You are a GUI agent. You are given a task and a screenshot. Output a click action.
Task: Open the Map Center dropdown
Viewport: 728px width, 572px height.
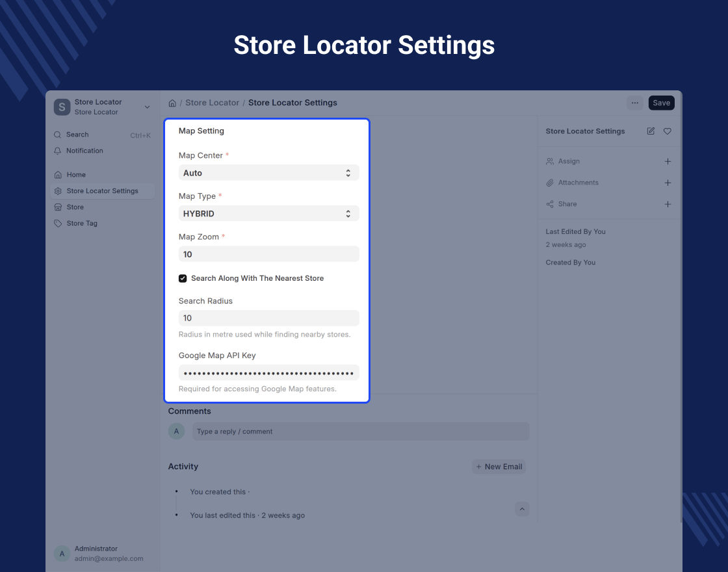(x=269, y=173)
